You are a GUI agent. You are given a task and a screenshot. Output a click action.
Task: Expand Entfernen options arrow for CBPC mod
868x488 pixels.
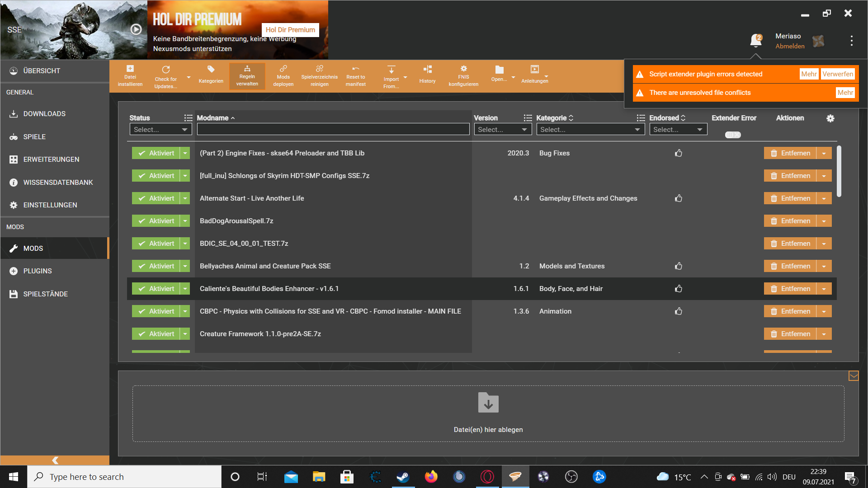[824, 311]
